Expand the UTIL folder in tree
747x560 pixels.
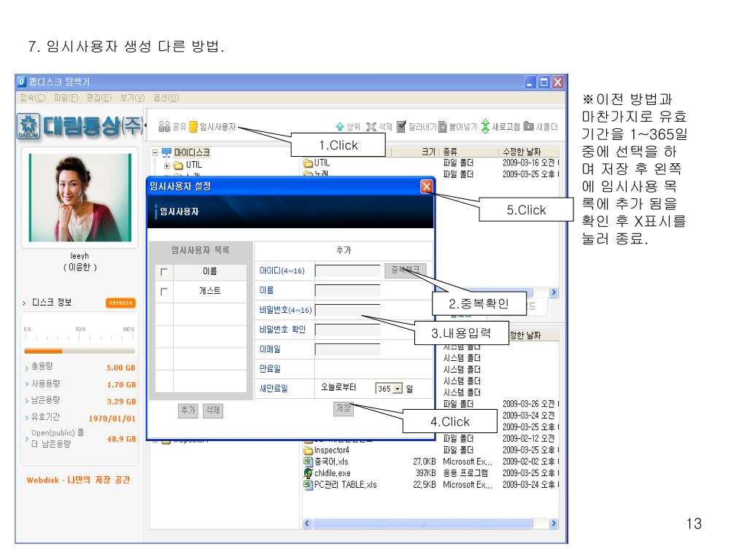click(x=167, y=166)
